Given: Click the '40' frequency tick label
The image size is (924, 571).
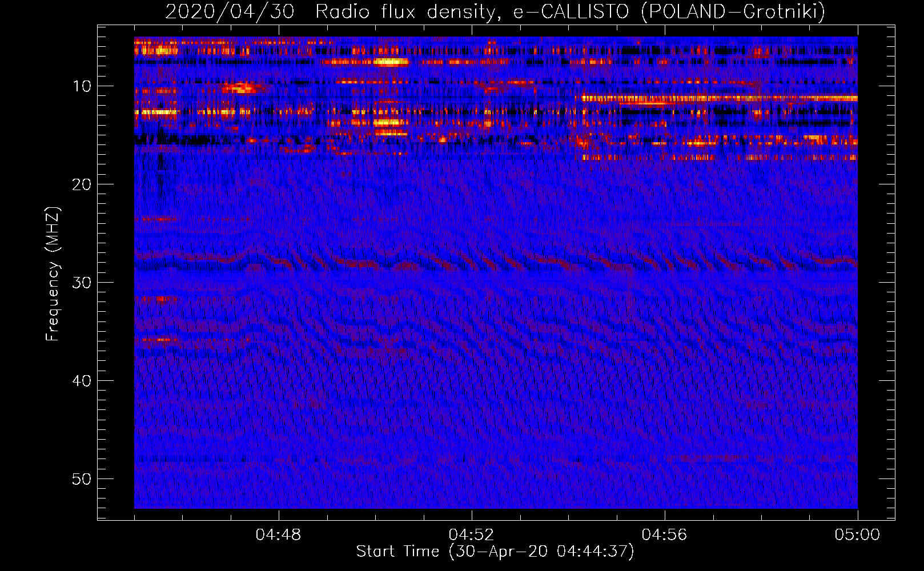Looking at the screenshot, I should 82,381.
